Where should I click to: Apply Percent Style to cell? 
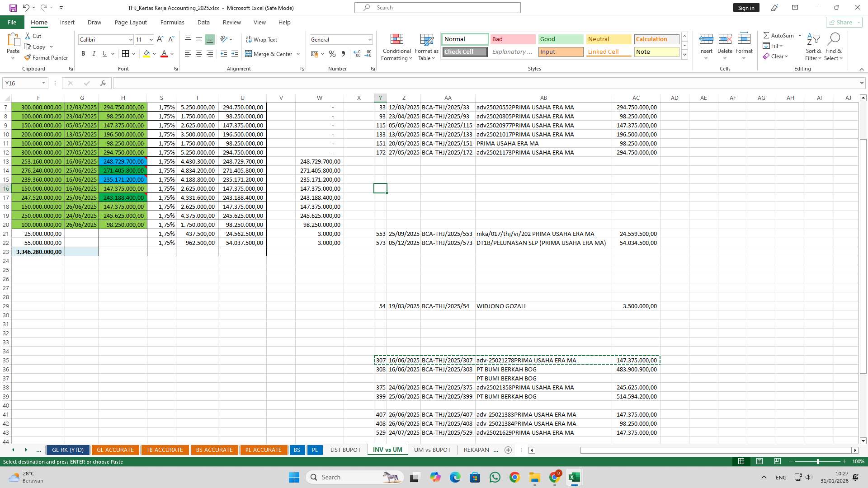tap(332, 54)
